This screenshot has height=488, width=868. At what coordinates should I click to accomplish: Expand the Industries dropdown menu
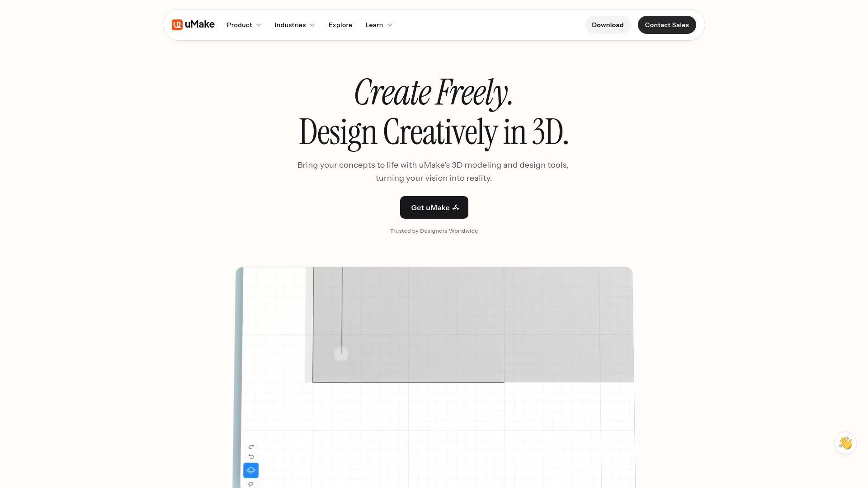tap(294, 24)
